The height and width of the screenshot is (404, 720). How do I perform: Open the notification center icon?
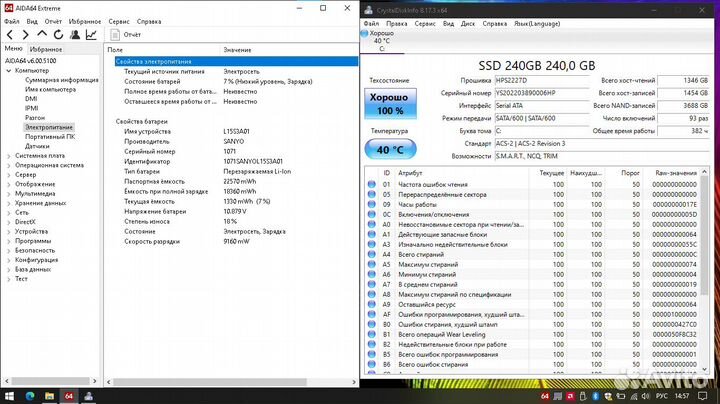702,396
